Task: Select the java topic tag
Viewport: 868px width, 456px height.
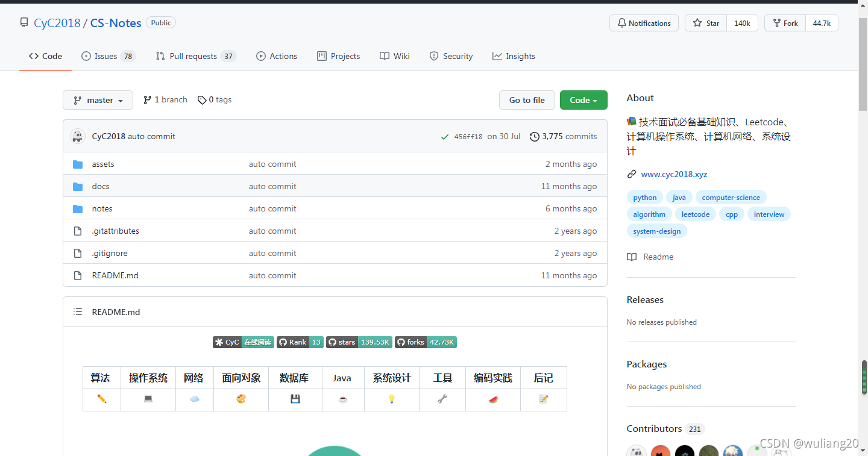Action: coord(679,198)
